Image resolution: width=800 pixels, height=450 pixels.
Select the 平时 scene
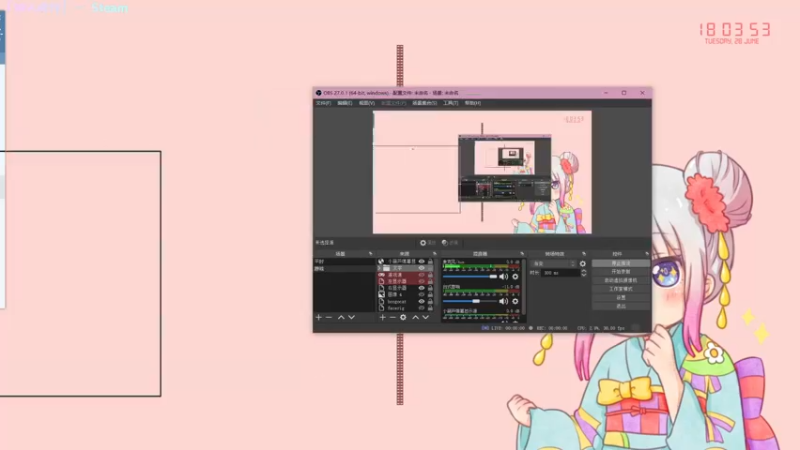pos(344,262)
